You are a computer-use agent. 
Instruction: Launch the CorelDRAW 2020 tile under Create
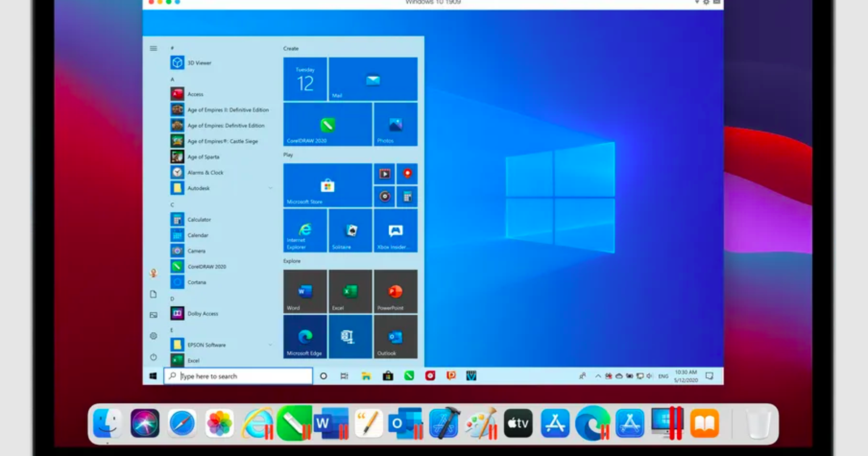[327, 124]
